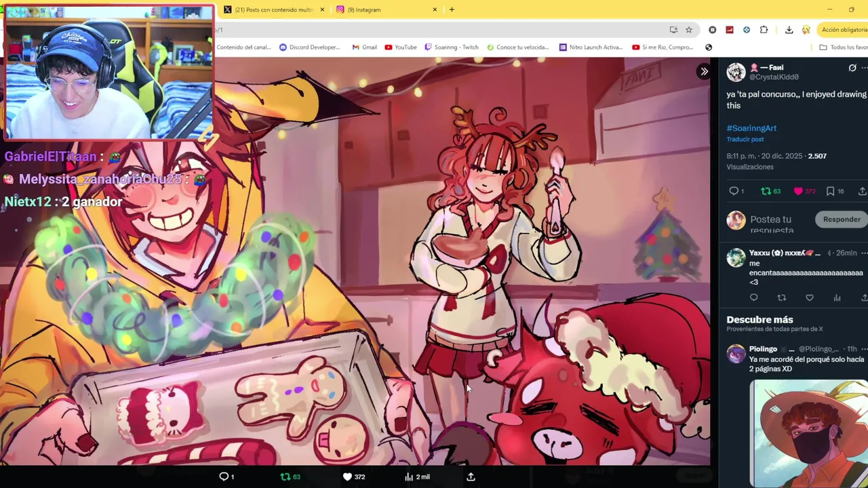Click the Responder button

coord(842,219)
